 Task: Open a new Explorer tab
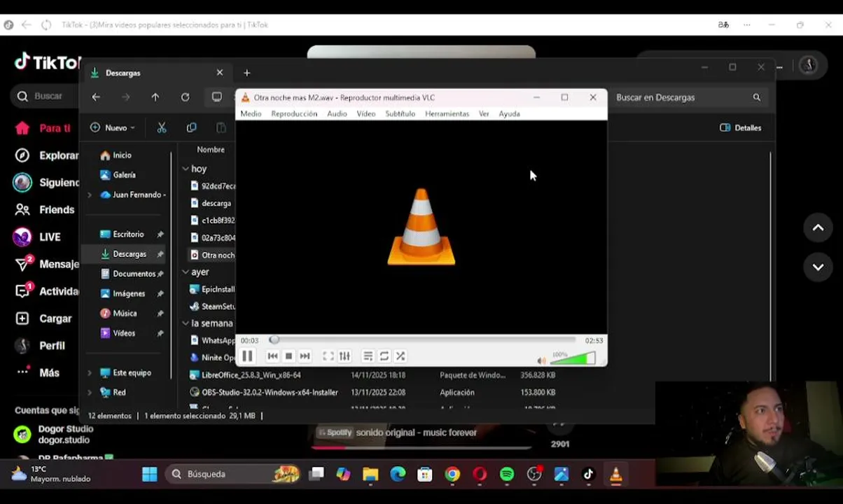click(246, 73)
